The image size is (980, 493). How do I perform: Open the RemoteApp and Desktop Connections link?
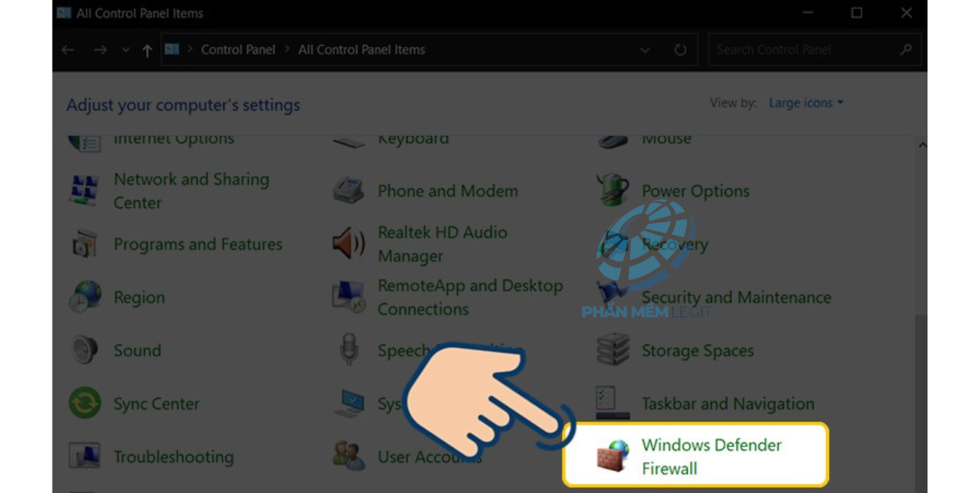point(470,298)
